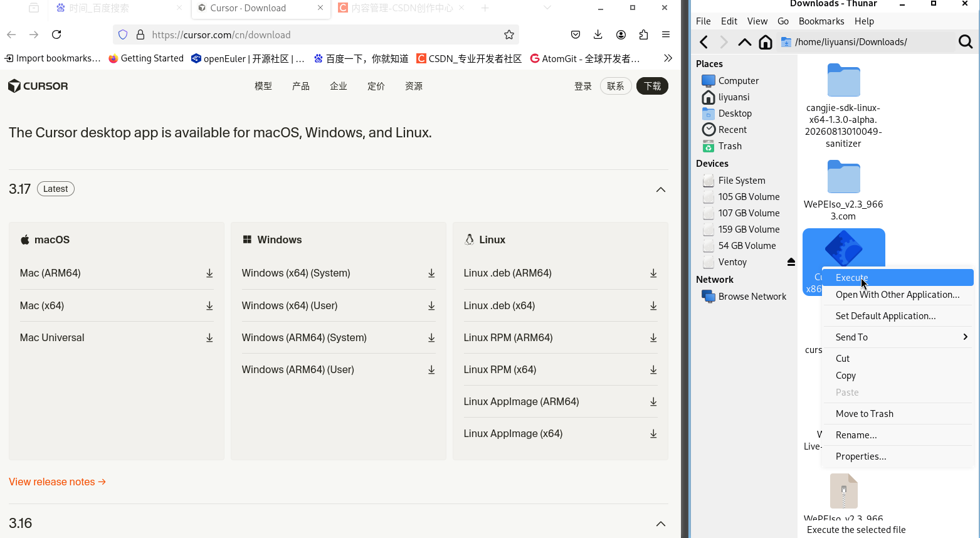Download Windows (ARM64) (User) arrow icon
The image size is (980, 538).
pyautogui.click(x=431, y=370)
